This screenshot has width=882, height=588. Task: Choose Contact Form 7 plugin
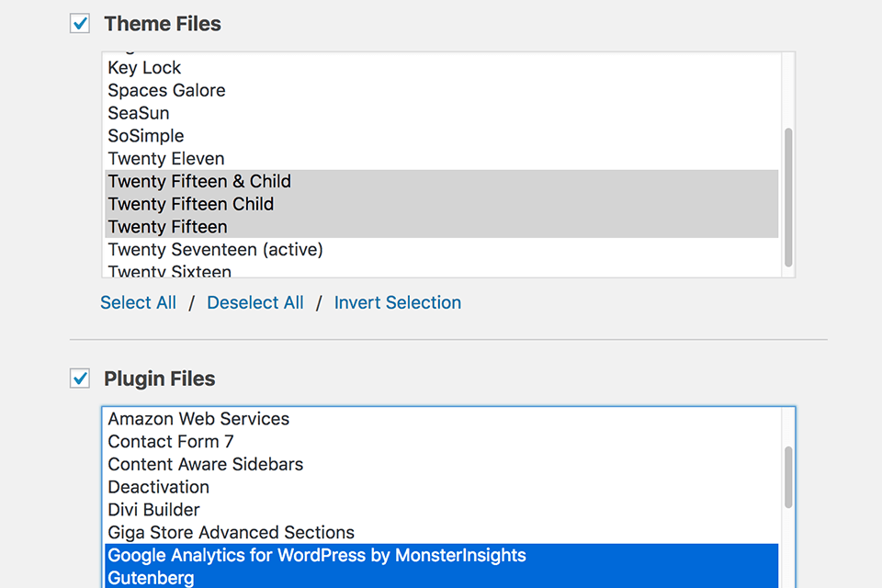click(171, 442)
